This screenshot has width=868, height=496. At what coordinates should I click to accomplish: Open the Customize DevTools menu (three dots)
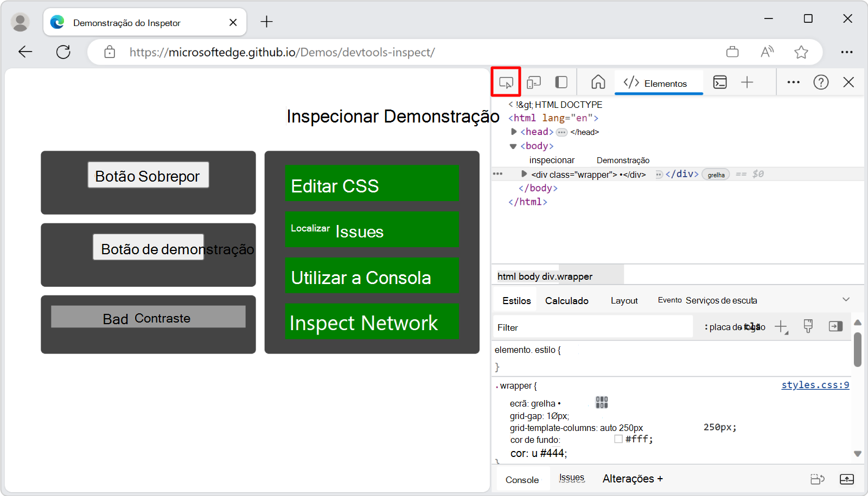click(793, 82)
